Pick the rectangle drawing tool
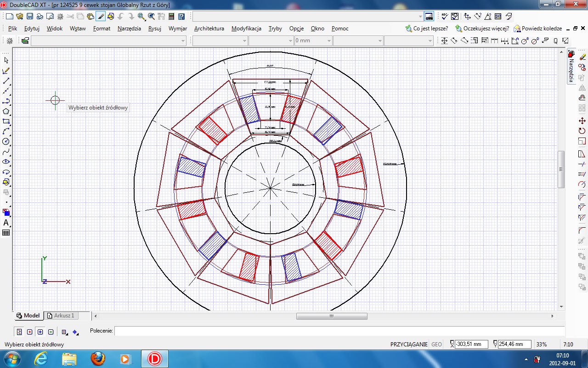588x368 pixels. tap(6, 121)
